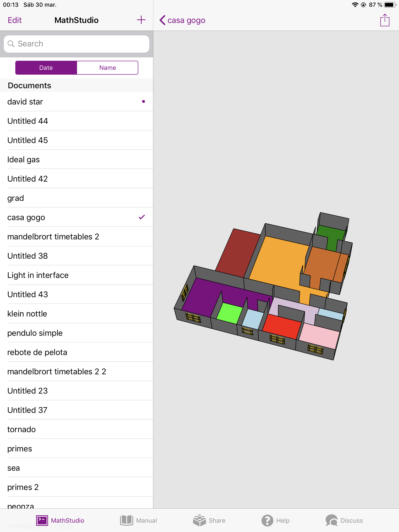399x532 pixels.
Task: Tap the plus icon to add document
Action: [141, 20]
